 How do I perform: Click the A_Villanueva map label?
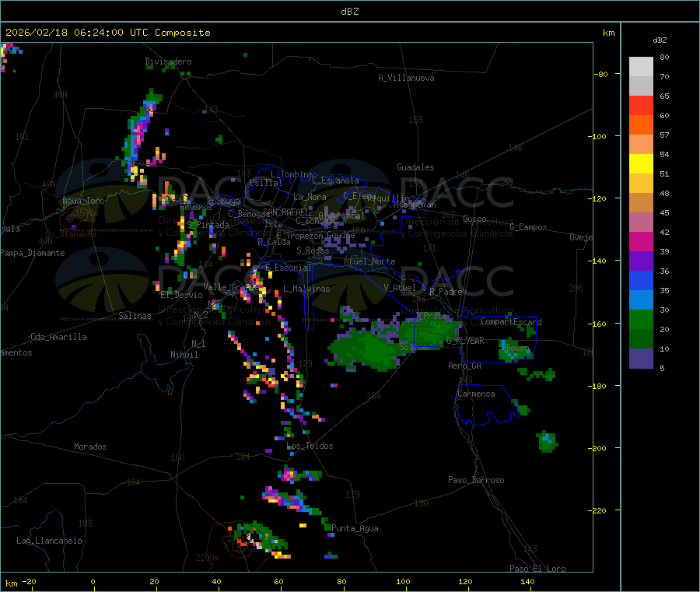coord(406,78)
